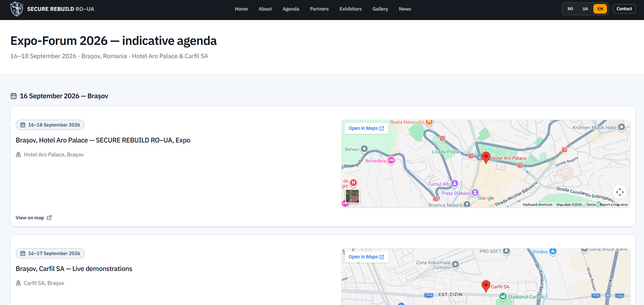644x305 pixels.
Task: Click the Zona Industrială Zizinului marker
Action: [455, 264]
